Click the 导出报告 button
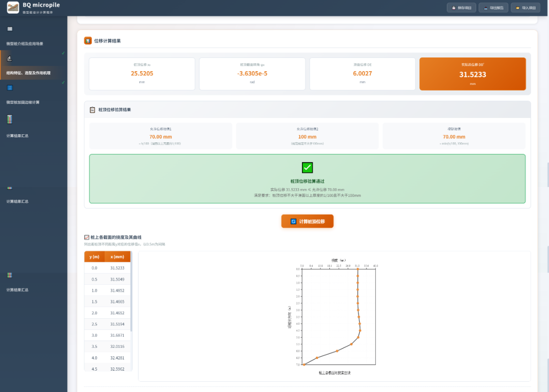 (493, 8)
